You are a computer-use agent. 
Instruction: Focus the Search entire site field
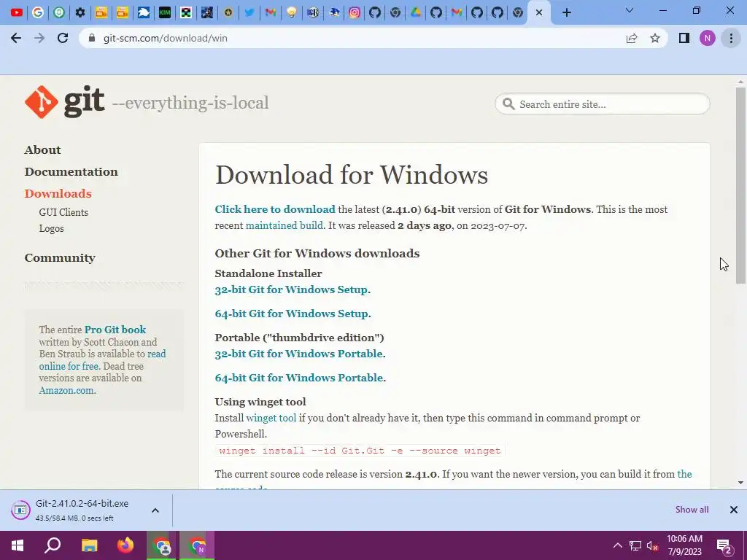click(x=602, y=104)
